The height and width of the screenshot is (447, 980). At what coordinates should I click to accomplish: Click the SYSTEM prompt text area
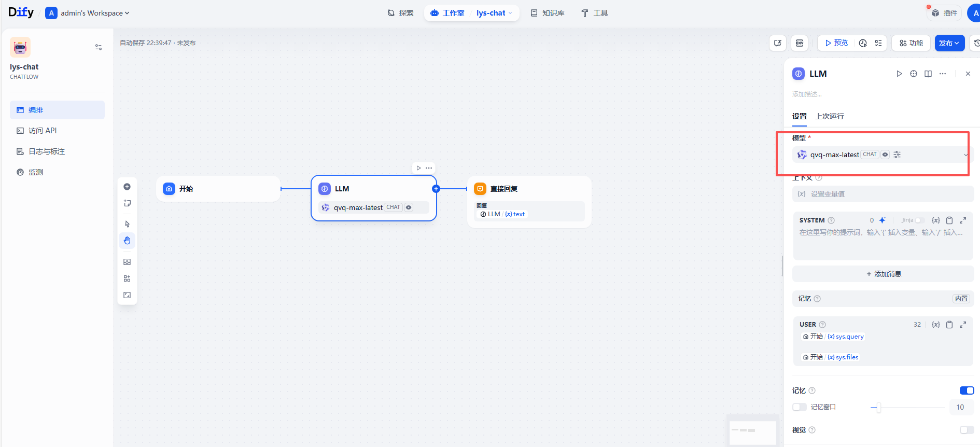(x=883, y=243)
